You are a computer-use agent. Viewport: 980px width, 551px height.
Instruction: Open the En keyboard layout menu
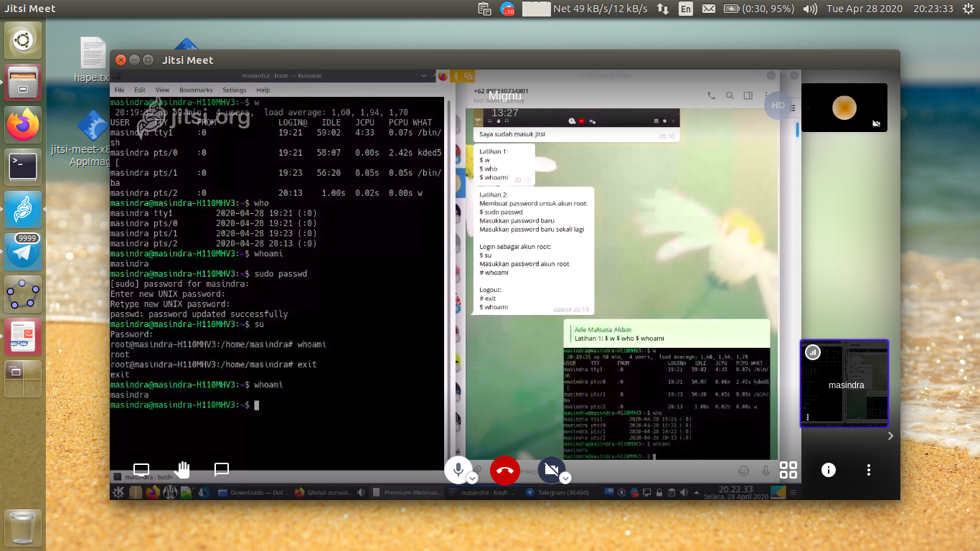pos(686,9)
